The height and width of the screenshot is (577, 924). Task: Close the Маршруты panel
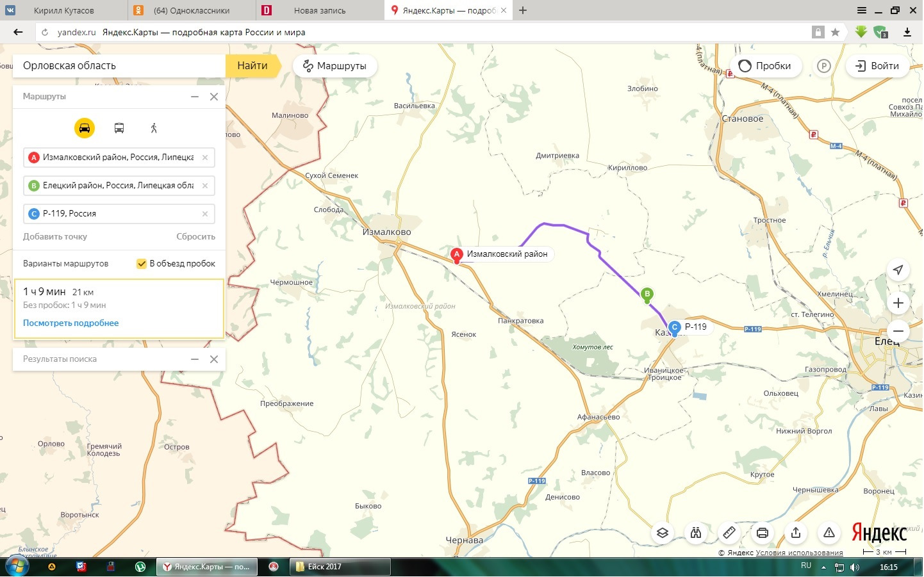point(214,97)
